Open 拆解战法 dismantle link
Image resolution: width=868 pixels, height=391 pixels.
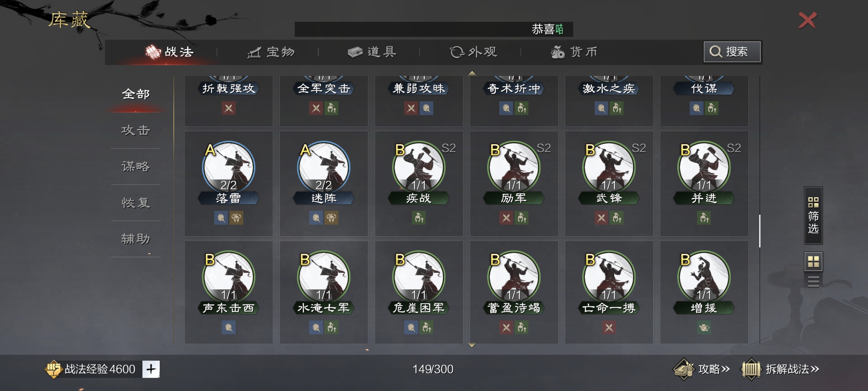(780, 369)
